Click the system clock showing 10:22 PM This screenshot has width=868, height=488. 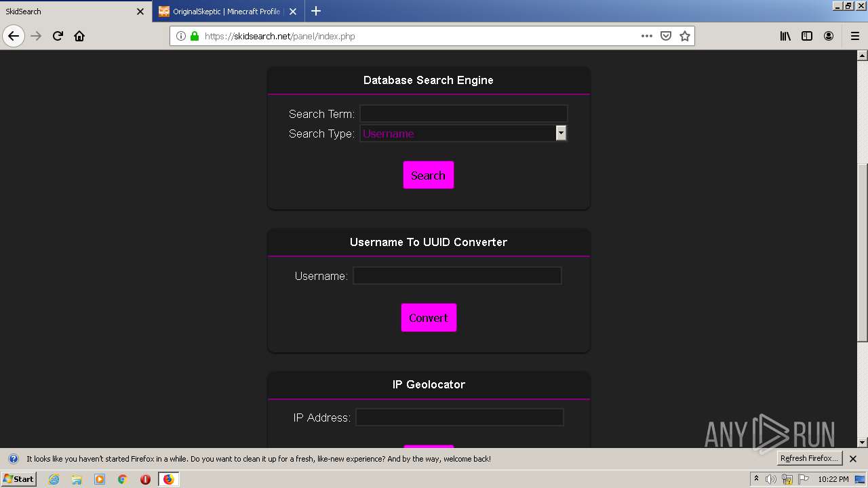833,479
